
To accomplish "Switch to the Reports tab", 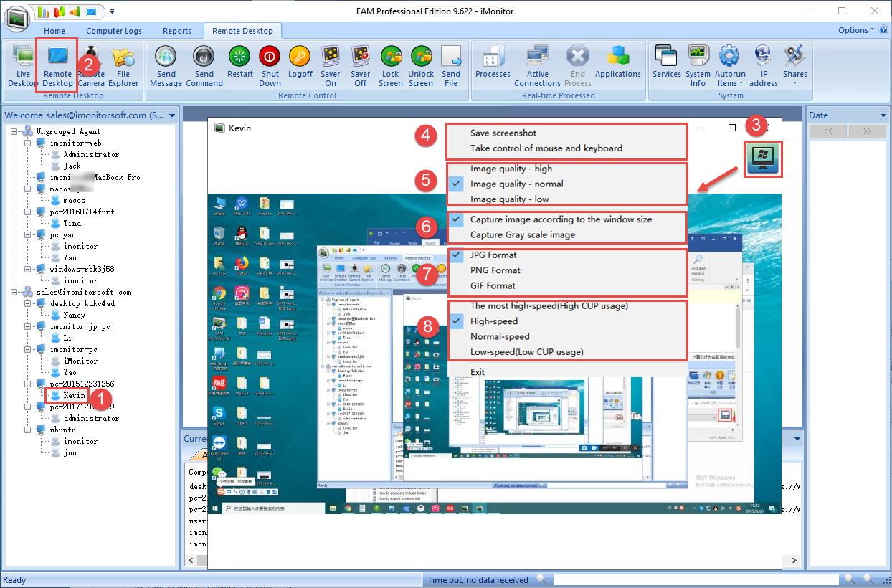I will point(177,31).
